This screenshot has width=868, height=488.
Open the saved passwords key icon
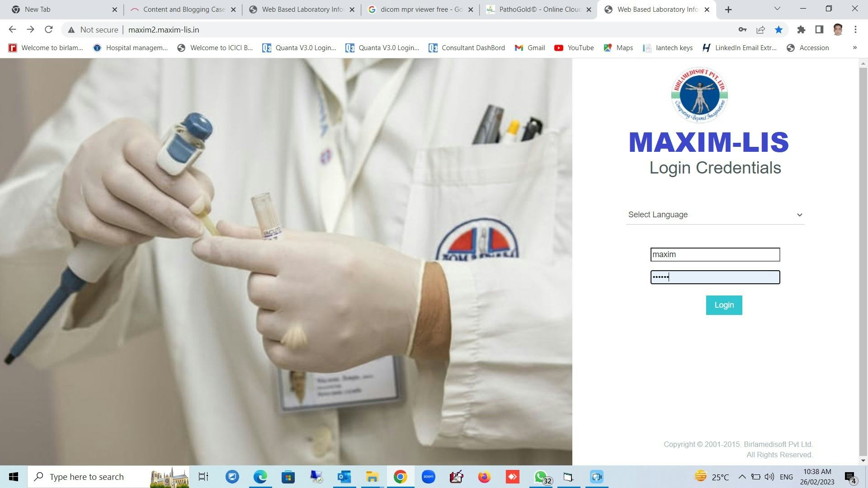point(742,30)
